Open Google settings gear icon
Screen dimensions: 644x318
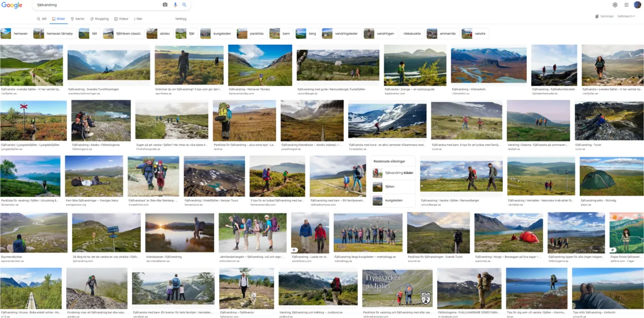point(615,5)
